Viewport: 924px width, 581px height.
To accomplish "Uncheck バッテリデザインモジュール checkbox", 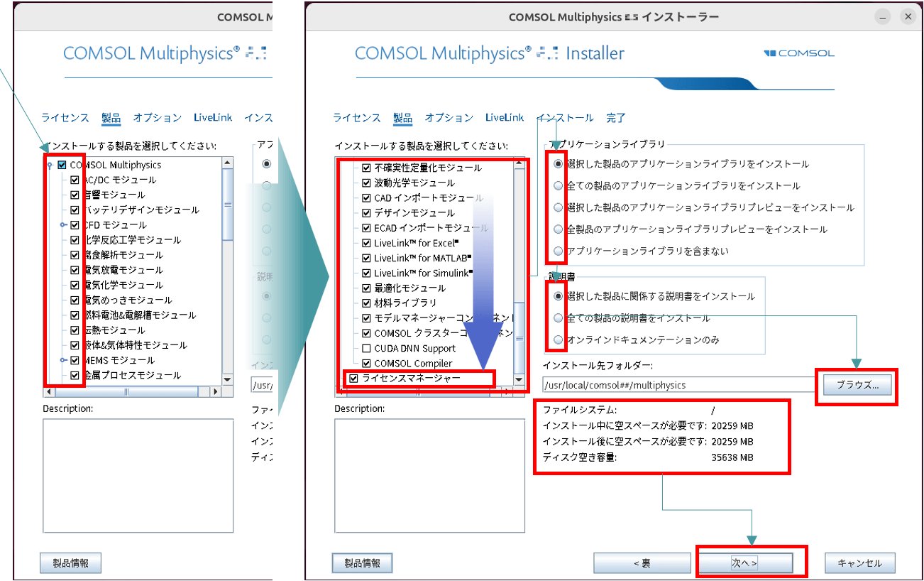I will pyautogui.click(x=75, y=210).
